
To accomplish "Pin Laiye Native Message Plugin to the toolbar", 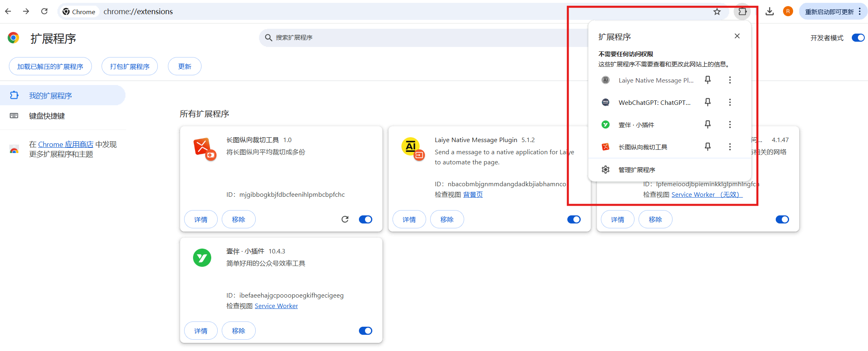I will 708,80.
